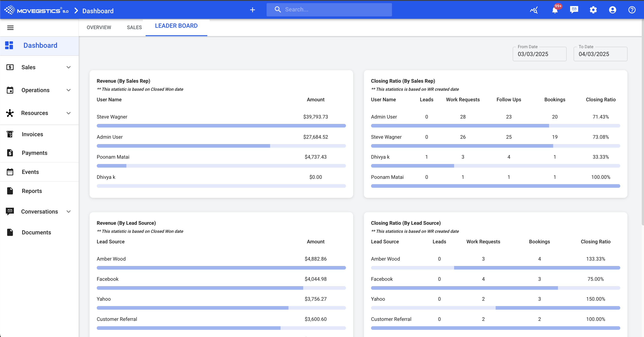Open the settings gear icon
The height and width of the screenshot is (337, 644).
coord(593,10)
